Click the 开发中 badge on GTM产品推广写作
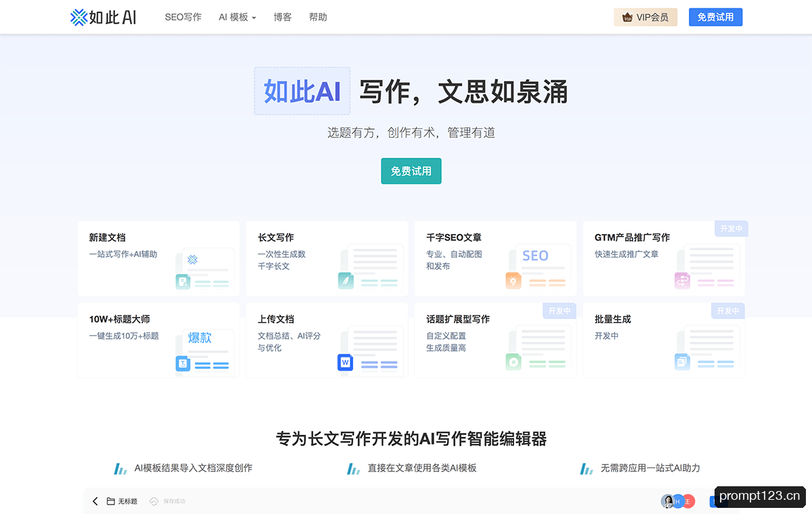Image resolution: width=812 pixels, height=514 pixels. (731, 229)
